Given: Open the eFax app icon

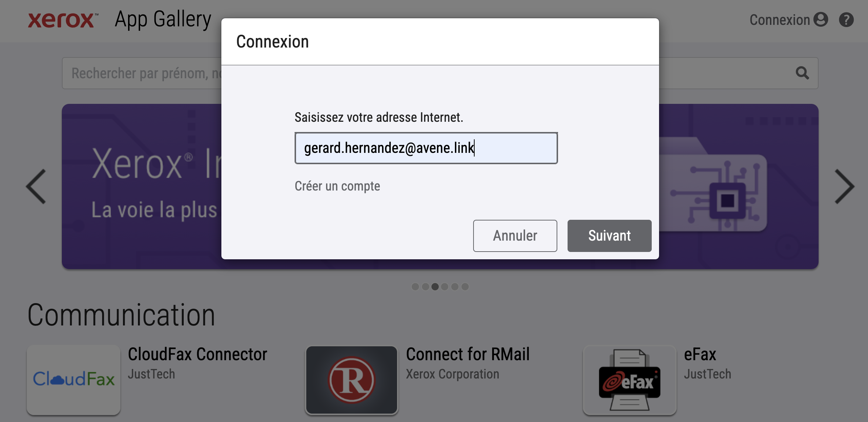Looking at the screenshot, I should point(630,380).
